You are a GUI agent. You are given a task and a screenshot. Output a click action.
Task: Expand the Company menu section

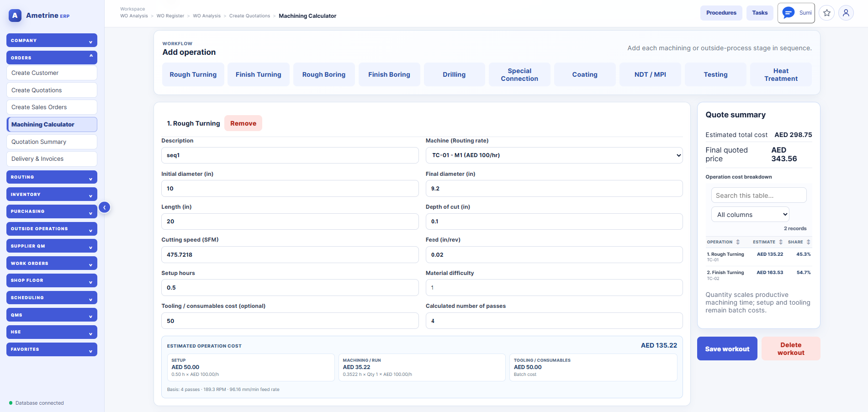(52, 40)
